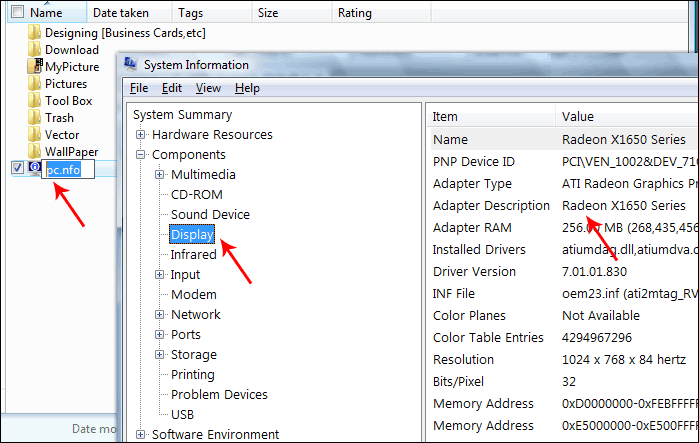Expand the Multimedia category
This screenshot has height=443, width=699.
(160, 175)
